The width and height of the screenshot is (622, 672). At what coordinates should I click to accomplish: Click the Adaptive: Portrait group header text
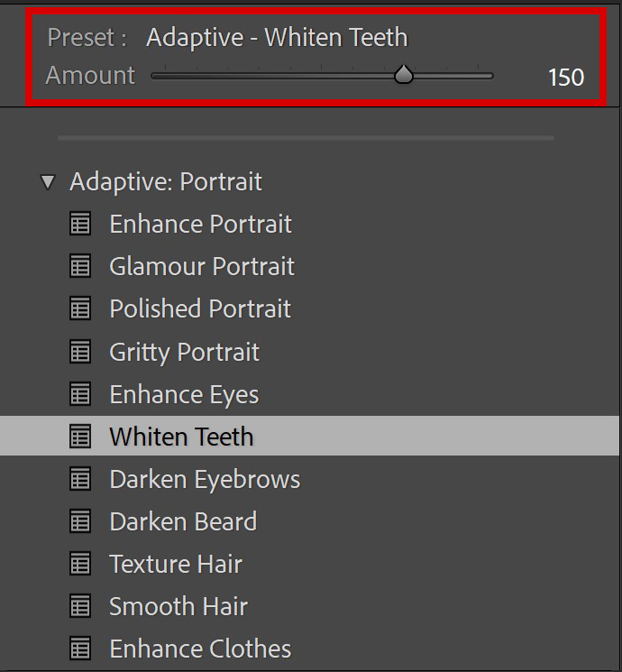point(166,181)
